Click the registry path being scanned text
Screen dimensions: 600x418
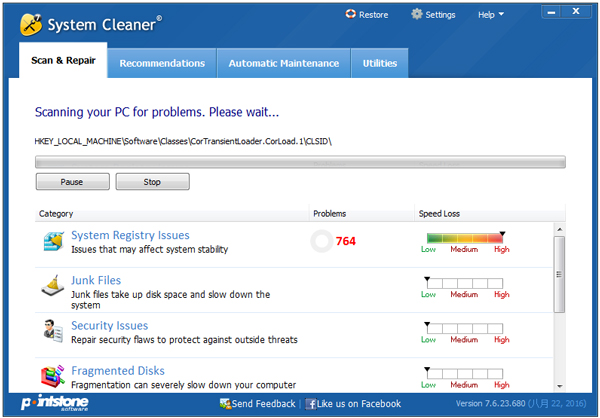183,142
